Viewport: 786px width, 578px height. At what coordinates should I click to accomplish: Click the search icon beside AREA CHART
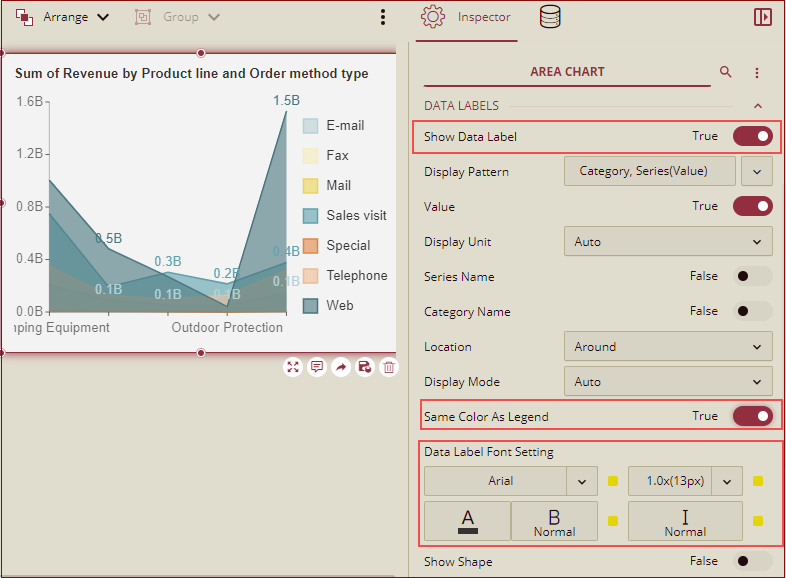(x=726, y=72)
